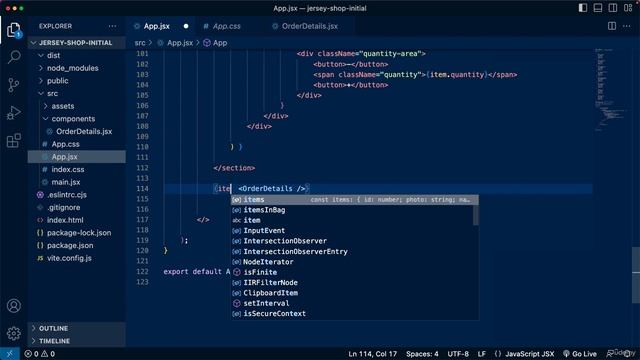Open the Search view in activity bar

pyautogui.click(x=14, y=57)
